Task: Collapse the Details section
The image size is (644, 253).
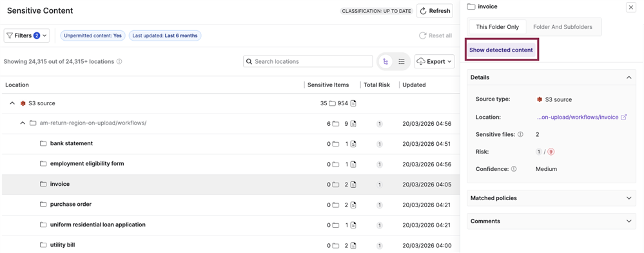Action: (x=629, y=77)
